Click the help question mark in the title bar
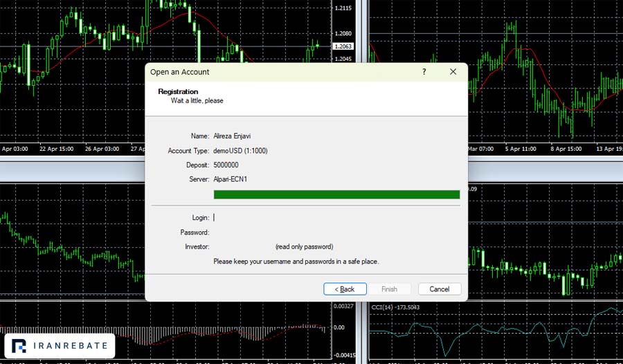 click(x=424, y=72)
